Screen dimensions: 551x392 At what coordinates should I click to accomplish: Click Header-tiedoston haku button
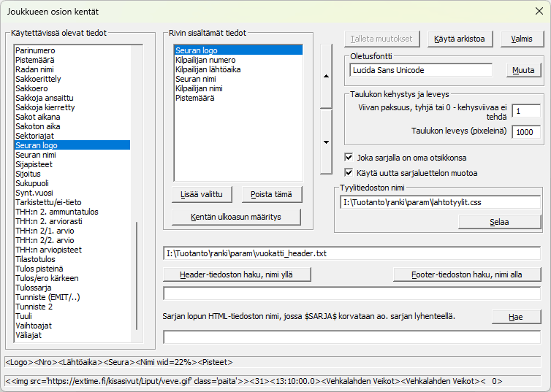point(237,274)
